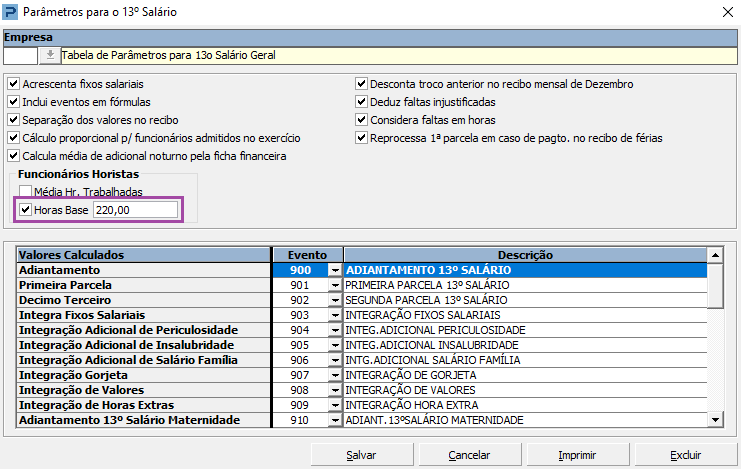Click the Empresa lookup download arrow icon

click(x=50, y=55)
